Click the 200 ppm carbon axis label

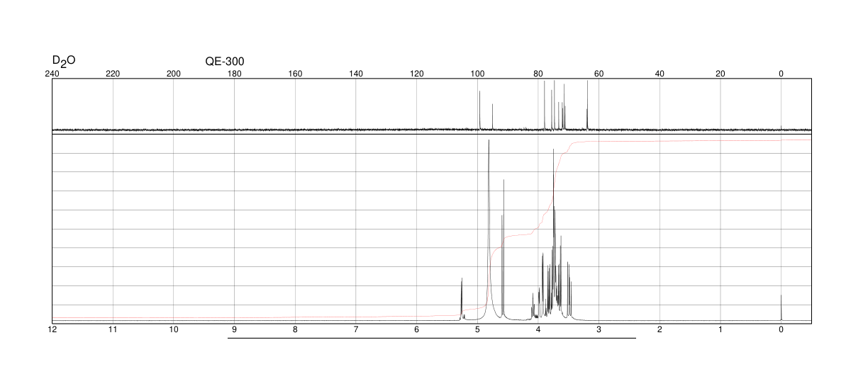(x=174, y=74)
